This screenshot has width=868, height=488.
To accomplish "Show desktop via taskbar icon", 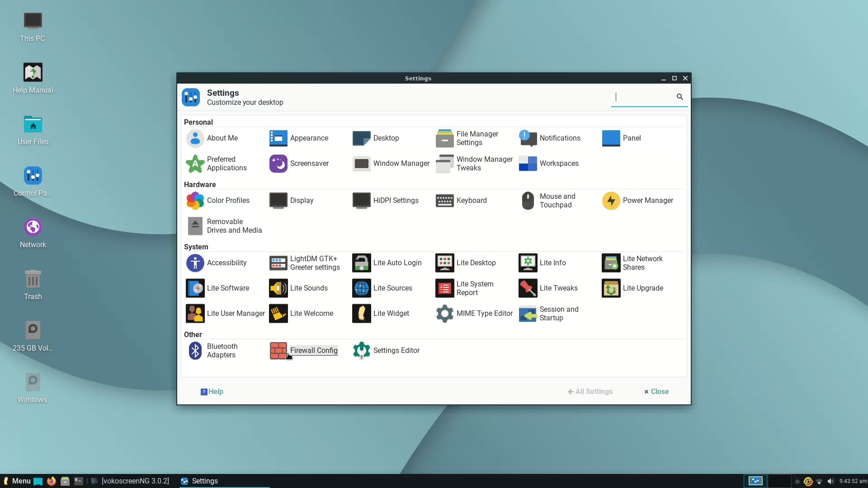I will click(38, 481).
